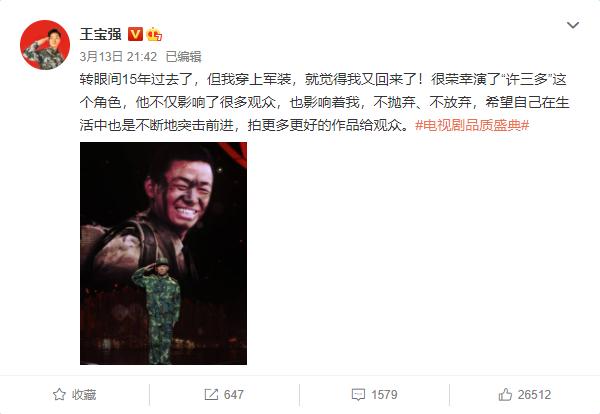Screen dimensions: 600x414
Task: Click the last line of the post text
Action: coord(304,125)
